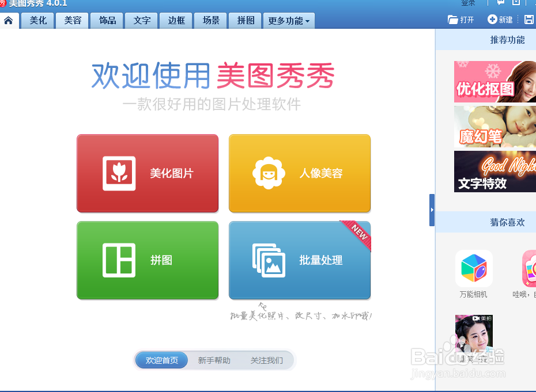Switch to 新手帮助

pos(214,360)
